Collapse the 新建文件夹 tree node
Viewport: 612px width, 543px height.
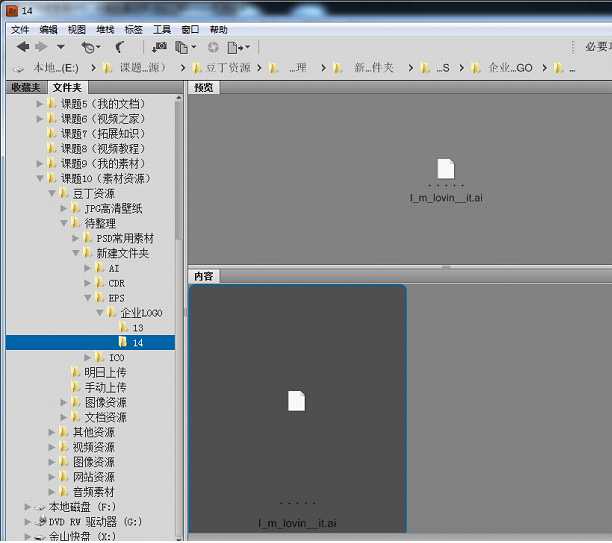[76, 253]
